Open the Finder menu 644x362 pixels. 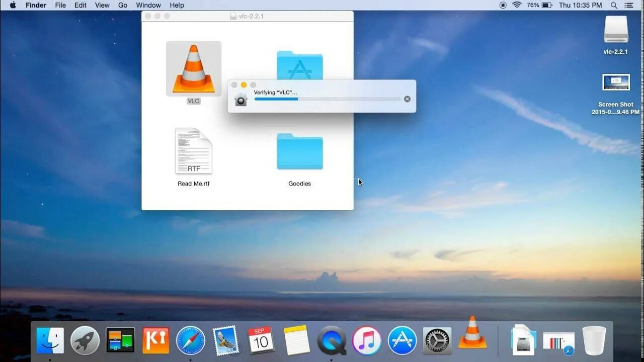(36, 5)
